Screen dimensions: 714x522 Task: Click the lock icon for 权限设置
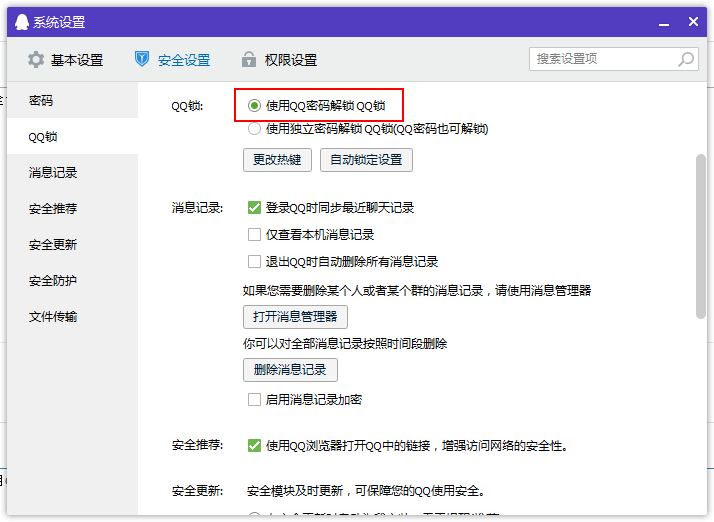(249, 59)
